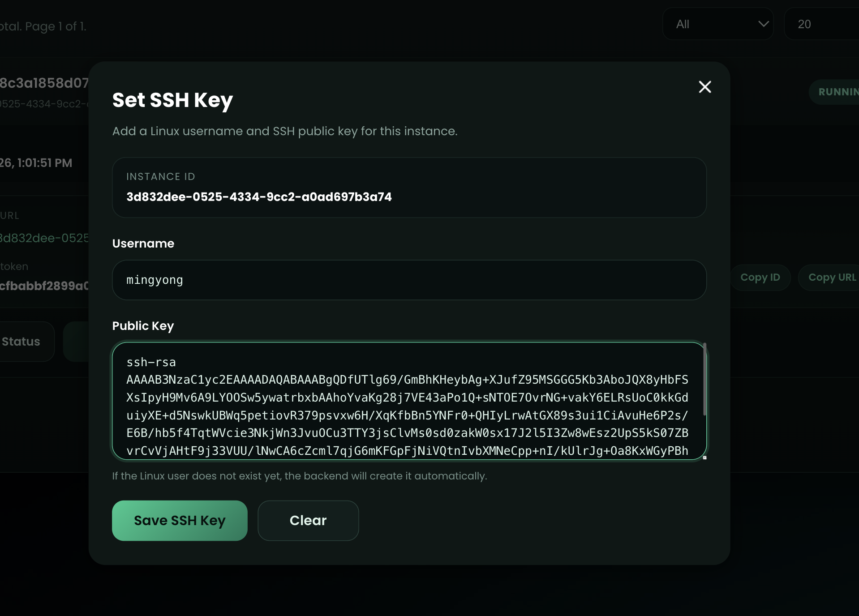Screen dimensions: 859x616
Task: Close the Set SSH Key dialog
Action: [x=704, y=87]
